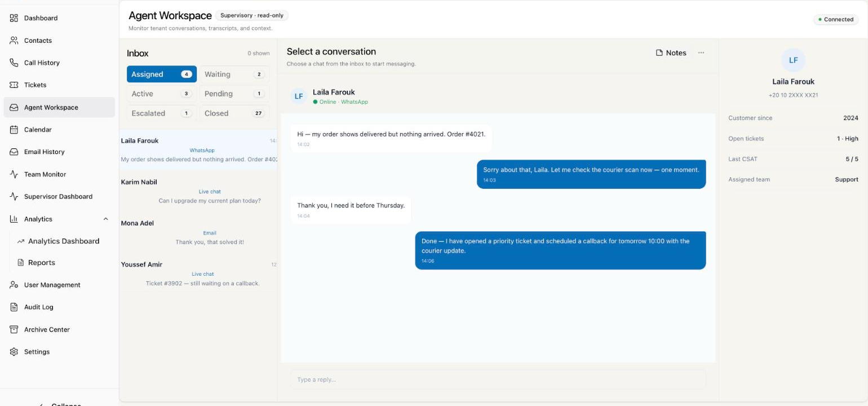The height and width of the screenshot is (406, 868).
Task: Click the 'Sorry about that, Laila' message bubble
Action: coord(591,174)
